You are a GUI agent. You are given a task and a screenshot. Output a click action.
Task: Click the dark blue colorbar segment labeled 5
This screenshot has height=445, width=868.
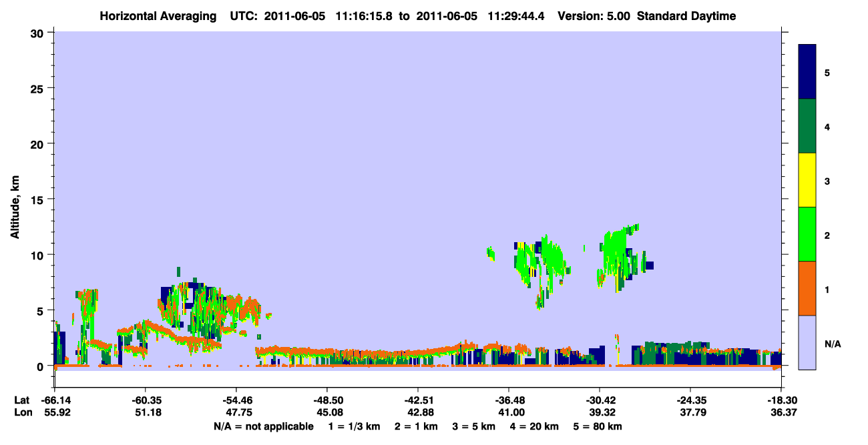[807, 72]
